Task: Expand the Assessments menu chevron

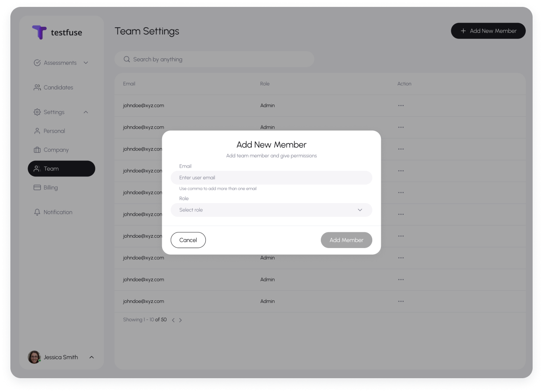Action: (86, 63)
